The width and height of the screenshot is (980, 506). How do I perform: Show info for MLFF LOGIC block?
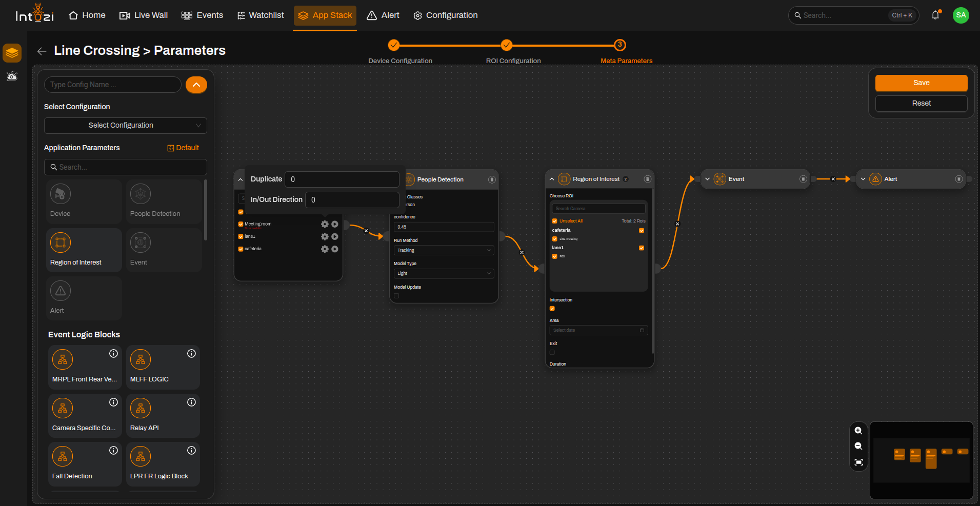(192, 354)
